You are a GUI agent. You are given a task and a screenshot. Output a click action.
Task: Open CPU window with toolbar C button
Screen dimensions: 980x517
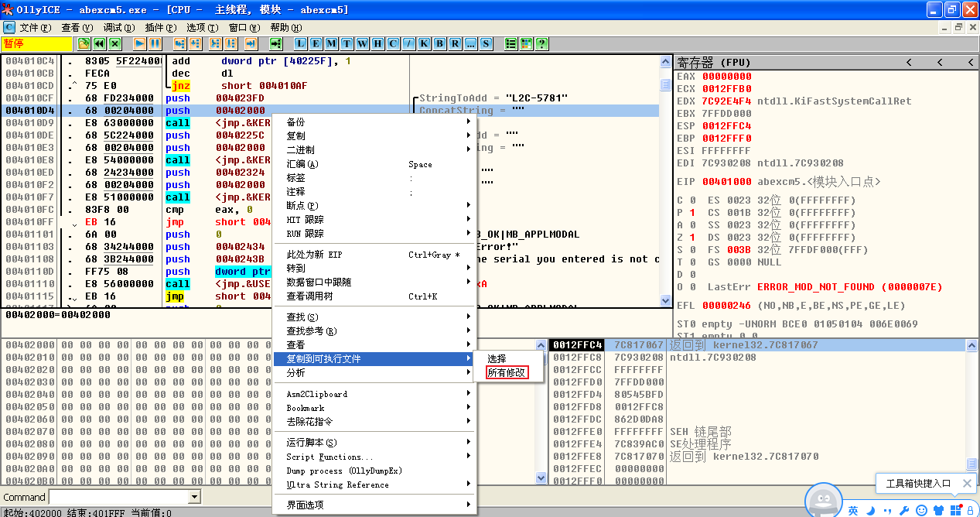(x=394, y=43)
